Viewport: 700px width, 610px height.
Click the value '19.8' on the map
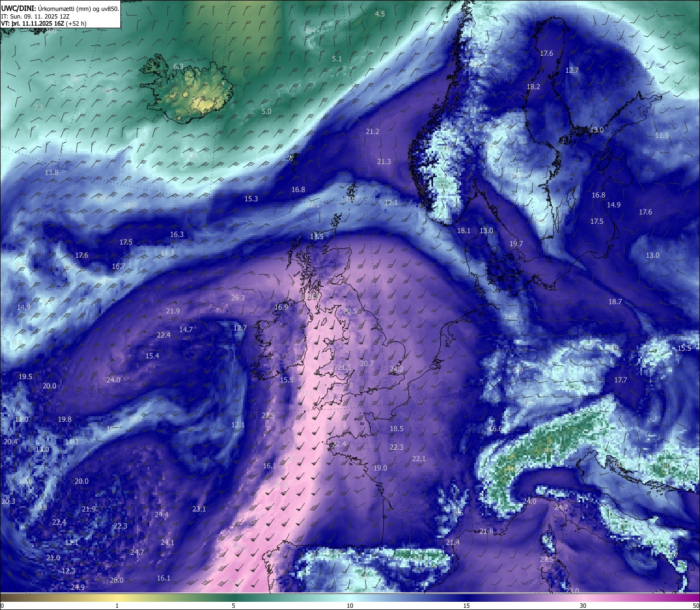pyautogui.click(x=65, y=419)
